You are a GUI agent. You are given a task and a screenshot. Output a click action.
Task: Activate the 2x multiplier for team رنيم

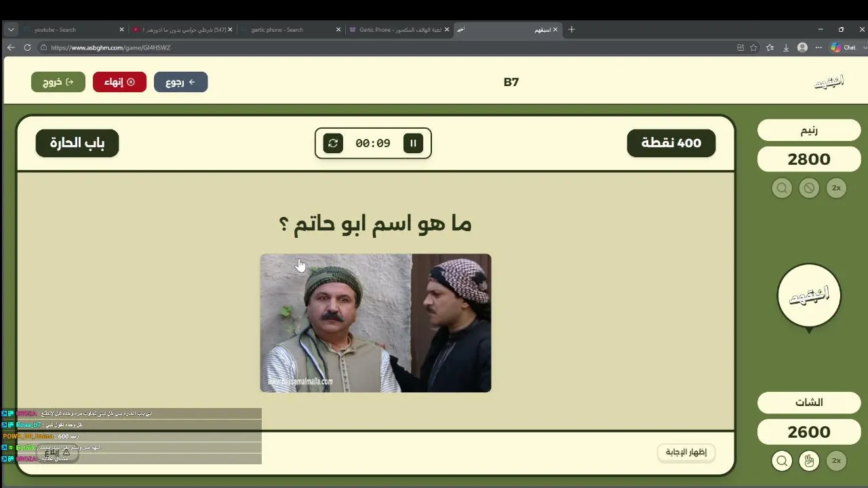836,188
